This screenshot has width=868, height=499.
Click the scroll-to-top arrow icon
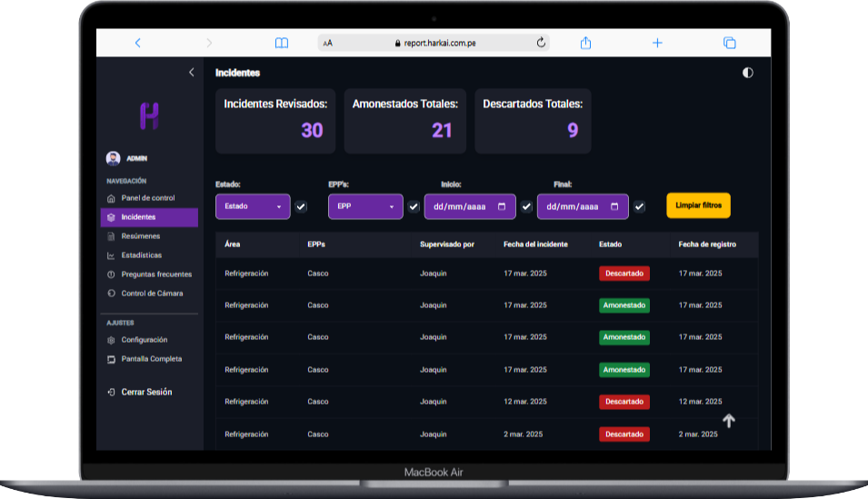pyautogui.click(x=728, y=421)
